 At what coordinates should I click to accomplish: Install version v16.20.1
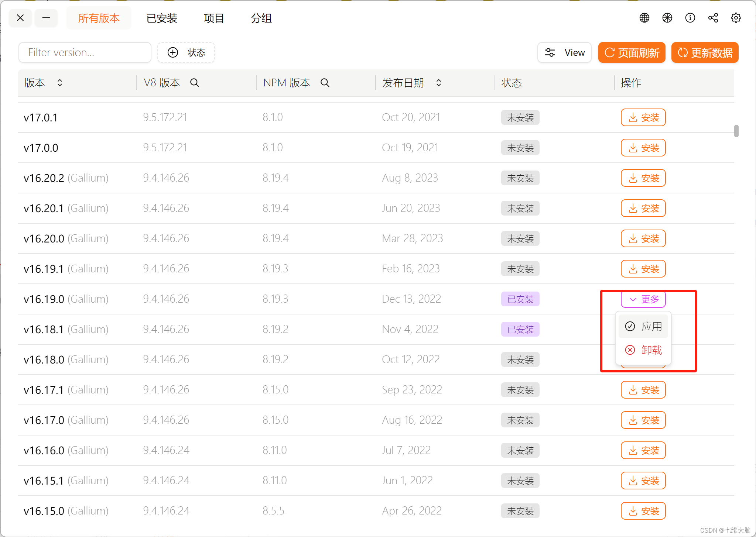point(643,208)
